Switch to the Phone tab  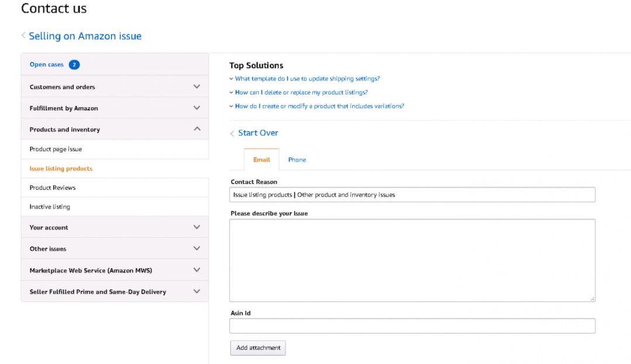[297, 160]
